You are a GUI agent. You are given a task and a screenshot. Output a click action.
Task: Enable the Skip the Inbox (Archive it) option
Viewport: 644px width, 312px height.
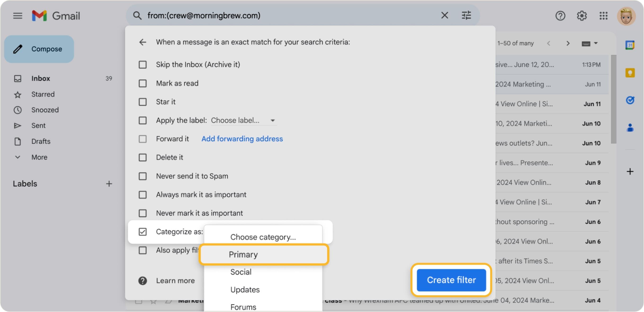(x=143, y=64)
